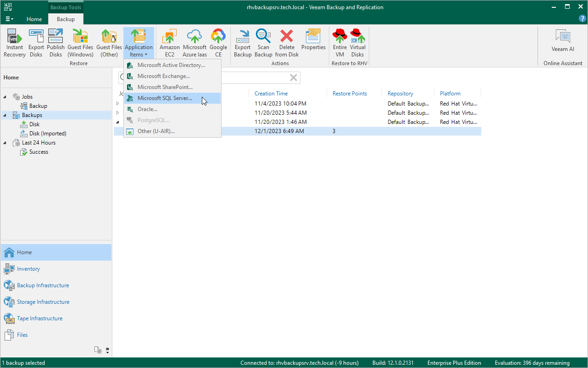This screenshot has width=588, height=368.
Task: Collapse the 11/20/2023 1:46 AM row
Action: [117, 122]
